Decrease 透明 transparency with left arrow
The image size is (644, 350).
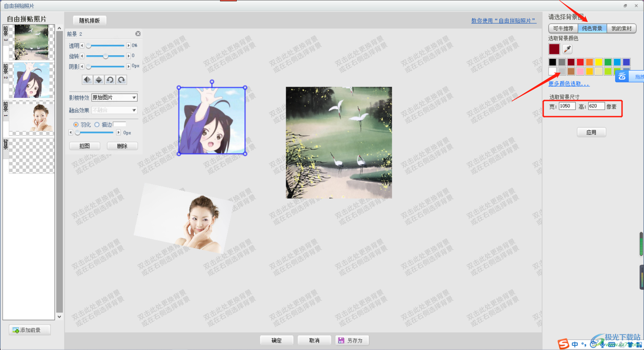click(x=82, y=45)
